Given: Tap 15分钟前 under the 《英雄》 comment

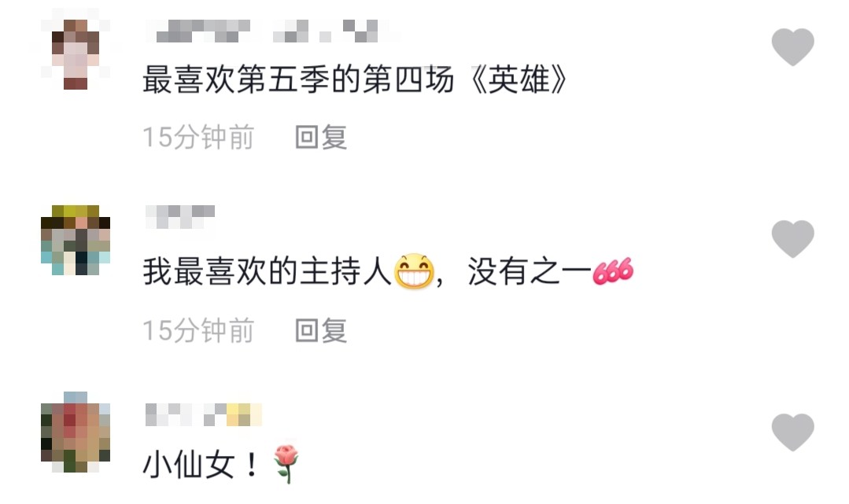Looking at the screenshot, I should [198, 137].
